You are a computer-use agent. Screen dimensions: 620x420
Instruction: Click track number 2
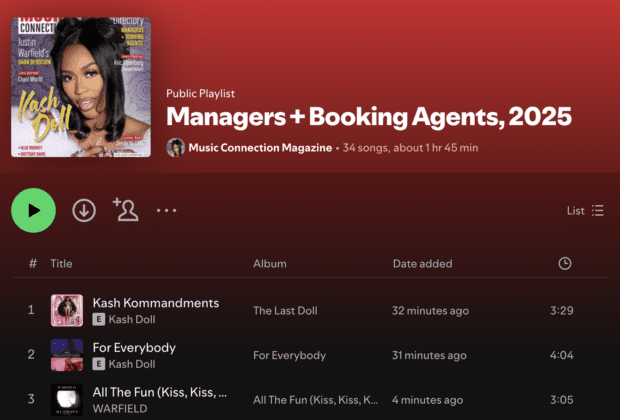pos(31,355)
